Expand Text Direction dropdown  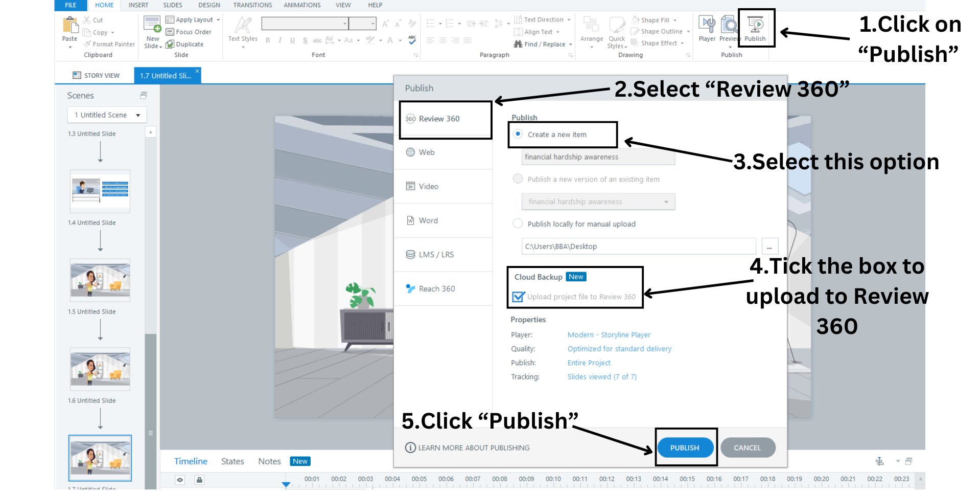569,20
